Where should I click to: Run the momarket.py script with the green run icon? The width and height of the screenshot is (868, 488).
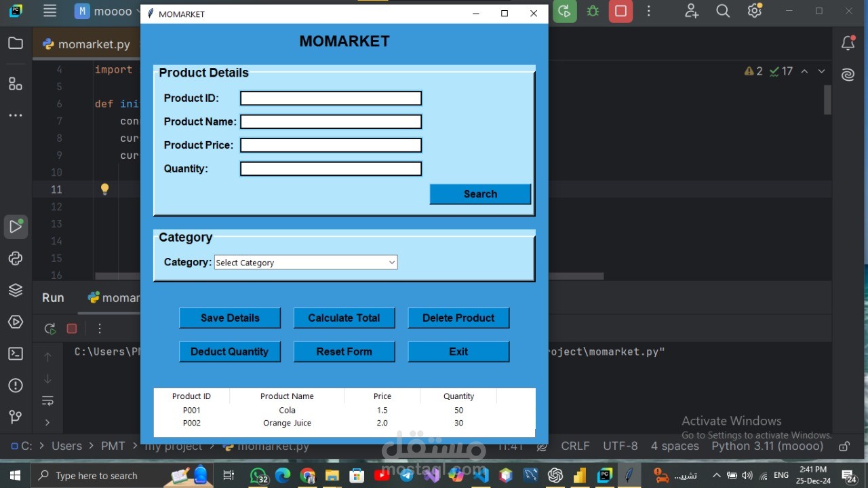click(x=564, y=11)
